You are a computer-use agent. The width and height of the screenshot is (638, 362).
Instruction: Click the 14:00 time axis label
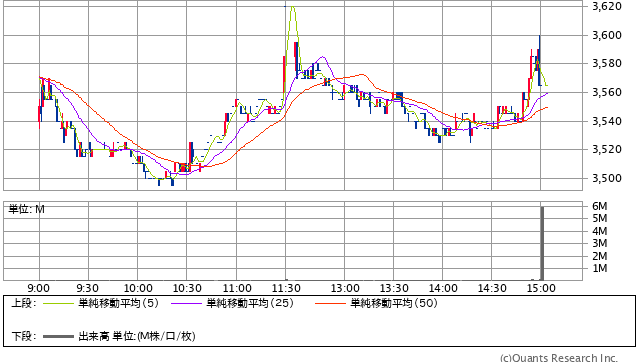443,288
